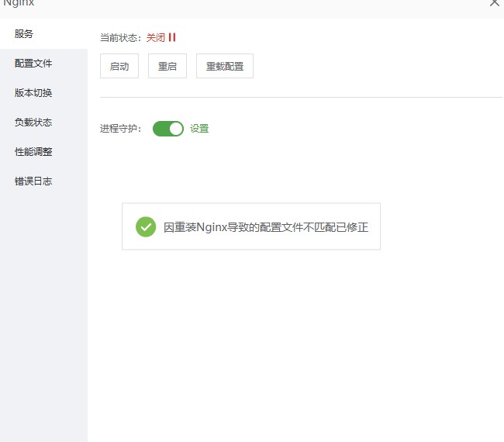Click the 进程守护 label

[x=120, y=129]
